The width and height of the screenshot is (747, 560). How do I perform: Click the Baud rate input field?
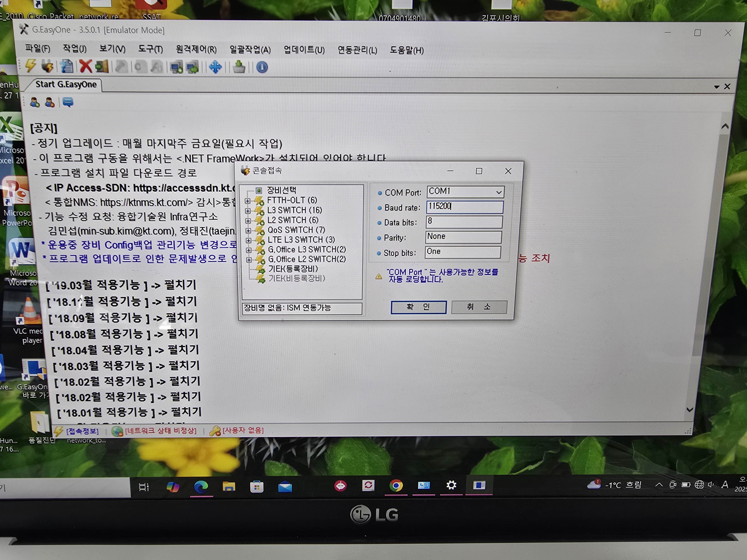pos(465,207)
